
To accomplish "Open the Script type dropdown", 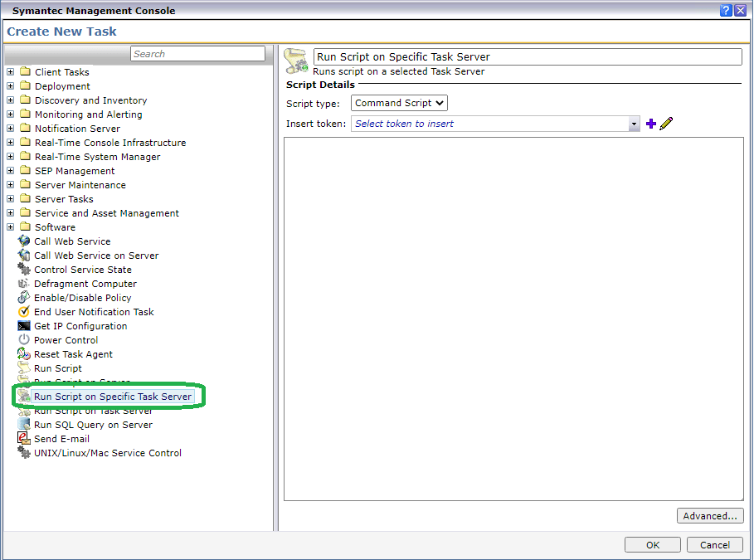I will point(399,103).
